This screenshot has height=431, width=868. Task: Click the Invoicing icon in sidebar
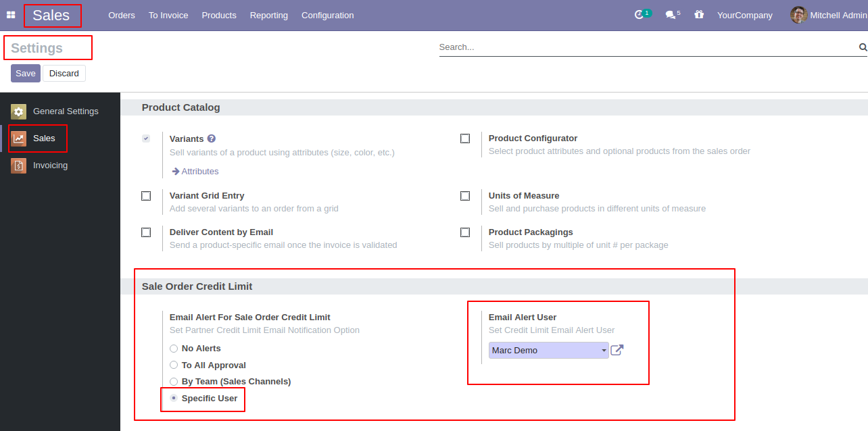tap(18, 166)
